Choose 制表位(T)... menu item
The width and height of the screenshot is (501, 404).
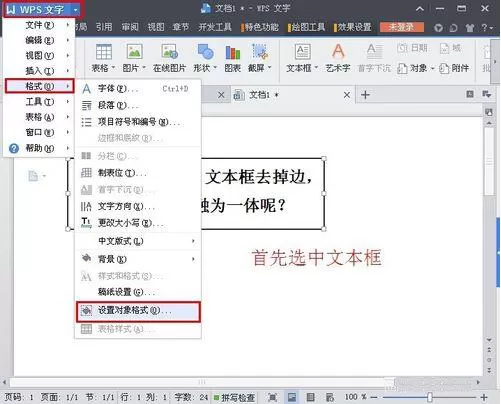(138, 173)
